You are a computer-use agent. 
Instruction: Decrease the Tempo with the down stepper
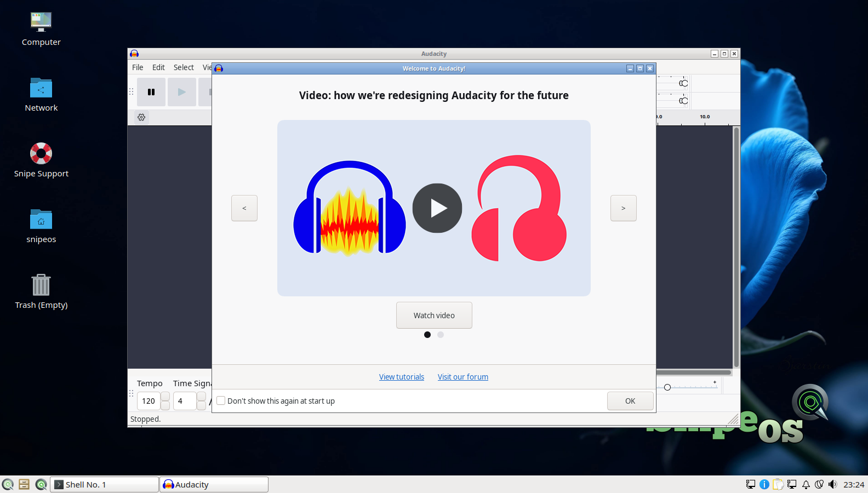[165, 405]
